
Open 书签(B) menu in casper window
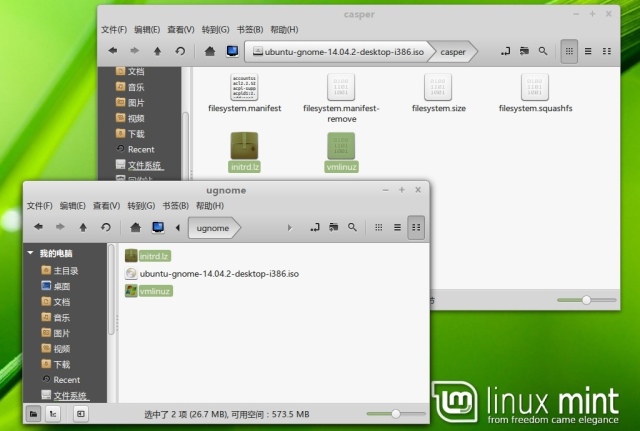coord(250,29)
